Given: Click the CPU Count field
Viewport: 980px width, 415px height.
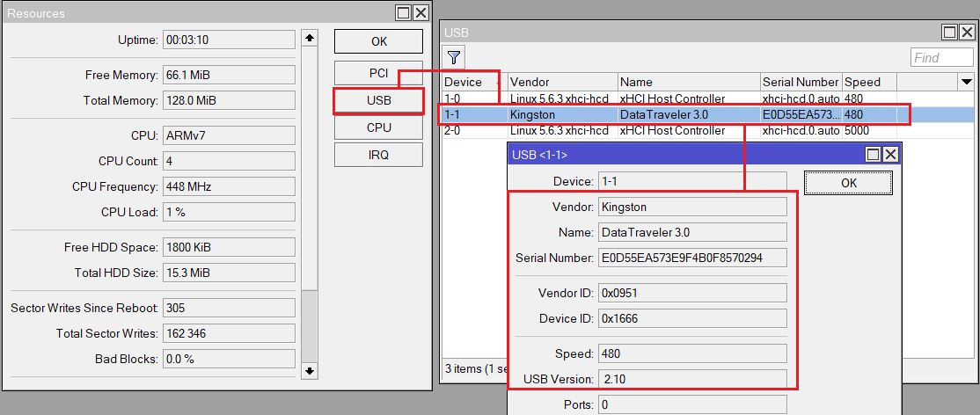Looking at the screenshot, I should [x=229, y=161].
